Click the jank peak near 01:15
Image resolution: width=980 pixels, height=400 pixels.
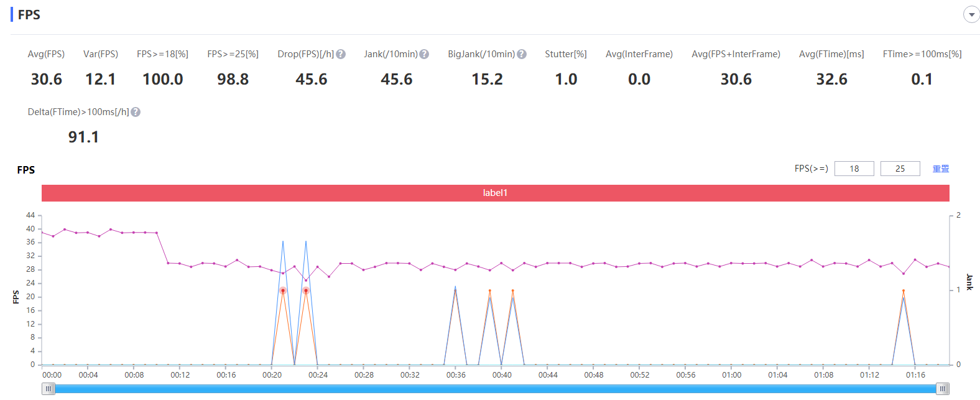(x=904, y=291)
